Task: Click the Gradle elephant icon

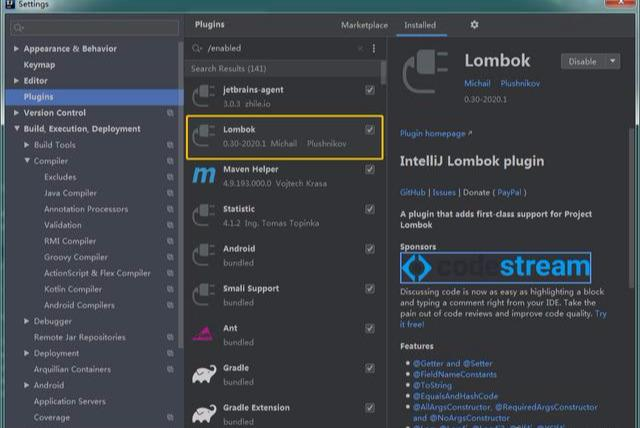Action: [204, 374]
